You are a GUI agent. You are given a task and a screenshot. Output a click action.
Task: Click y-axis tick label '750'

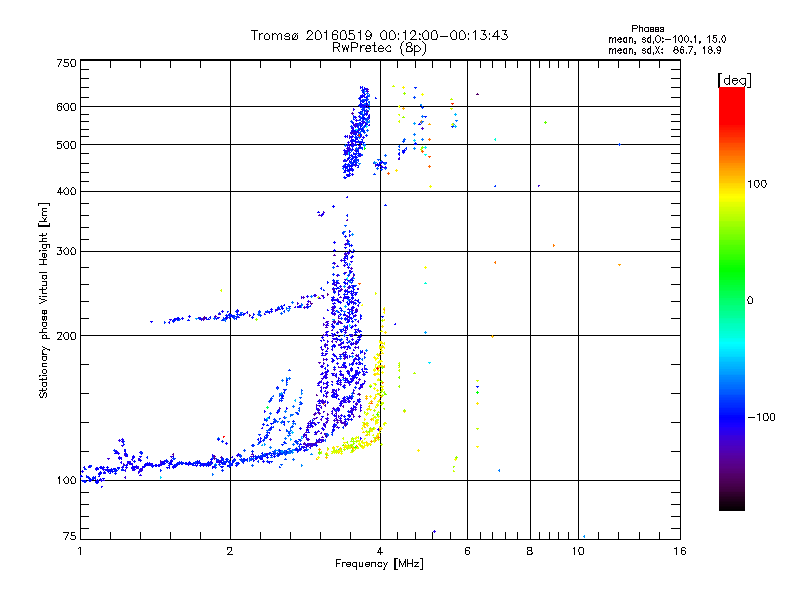[66, 63]
